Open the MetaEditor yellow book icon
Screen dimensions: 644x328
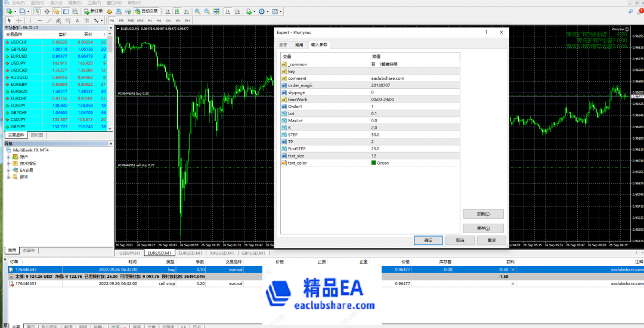(x=109, y=11)
